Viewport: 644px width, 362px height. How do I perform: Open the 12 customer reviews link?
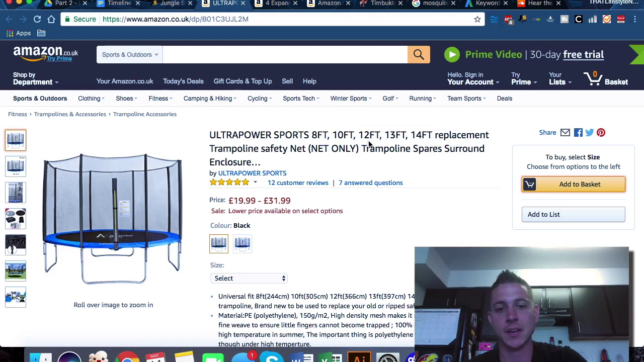[298, 183]
